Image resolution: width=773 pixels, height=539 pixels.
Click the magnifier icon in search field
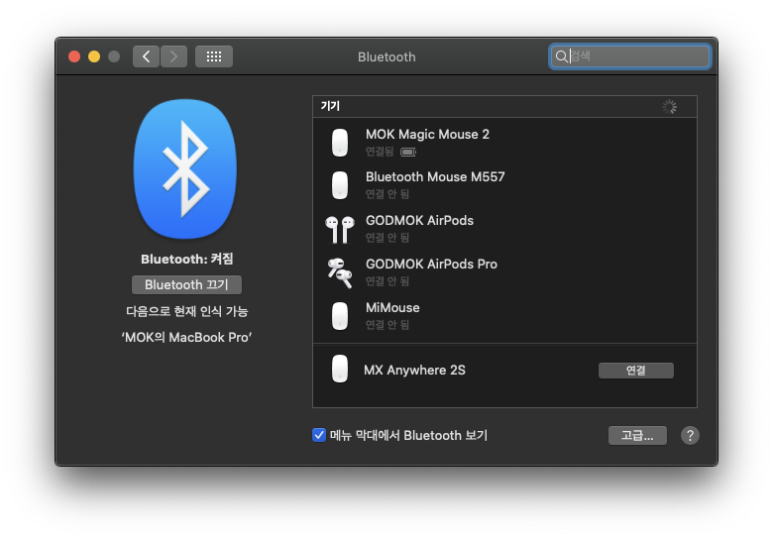pyautogui.click(x=561, y=56)
